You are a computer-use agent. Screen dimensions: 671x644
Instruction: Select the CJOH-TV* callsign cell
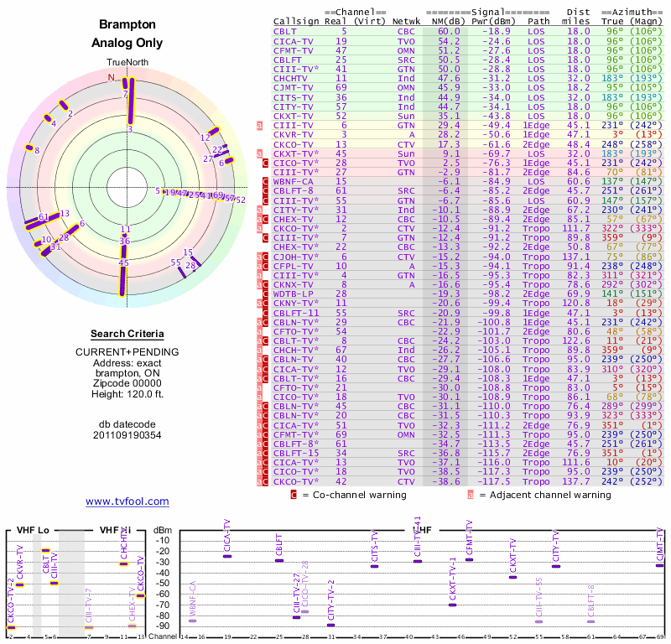click(x=296, y=257)
